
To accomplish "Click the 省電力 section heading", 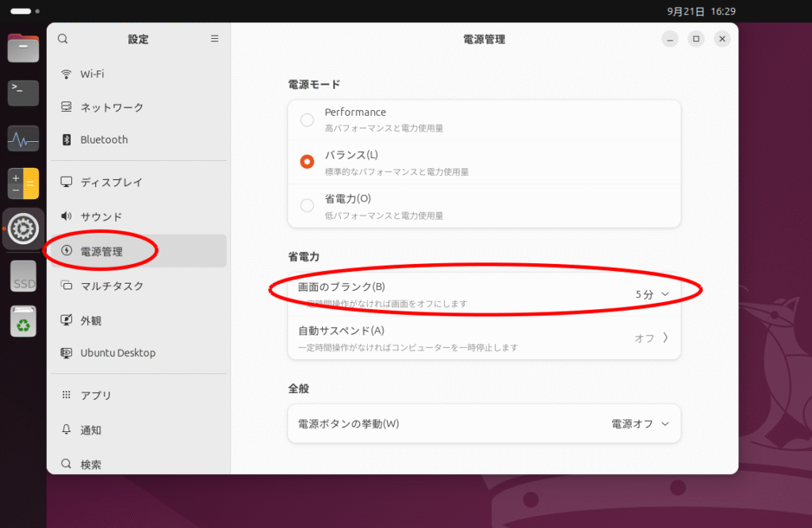I will (x=304, y=257).
